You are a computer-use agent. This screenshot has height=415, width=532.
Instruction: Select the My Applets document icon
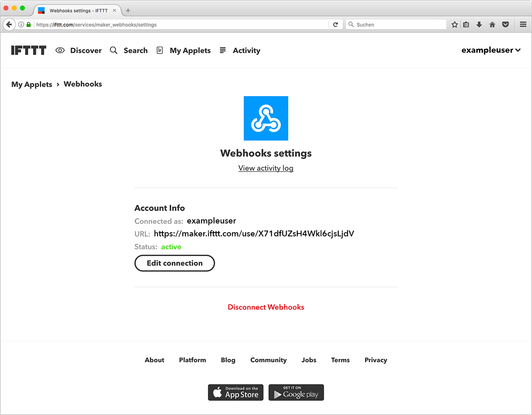click(160, 50)
